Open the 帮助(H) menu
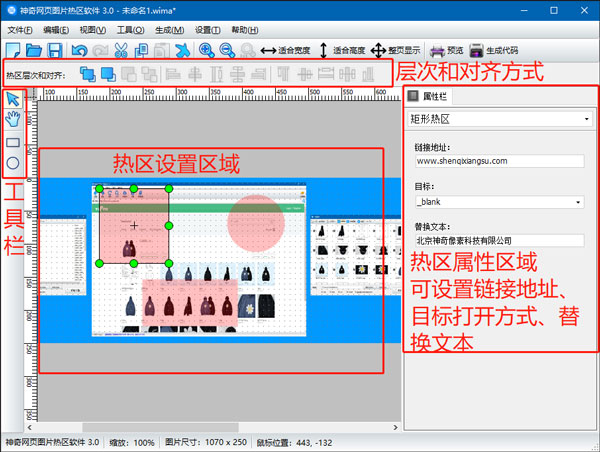The height and width of the screenshot is (452, 600). [x=245, y=30]
